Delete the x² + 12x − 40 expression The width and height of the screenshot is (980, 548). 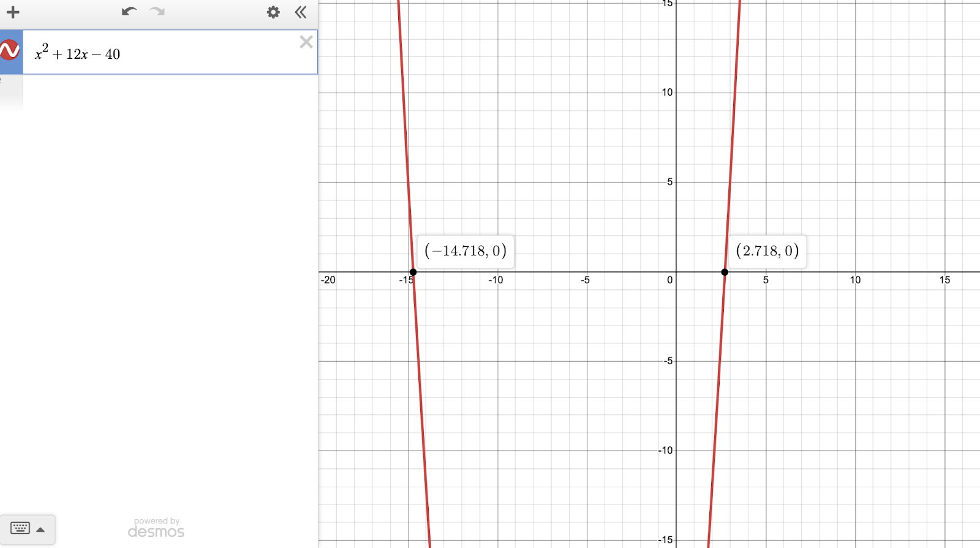(x=306, y=42)
